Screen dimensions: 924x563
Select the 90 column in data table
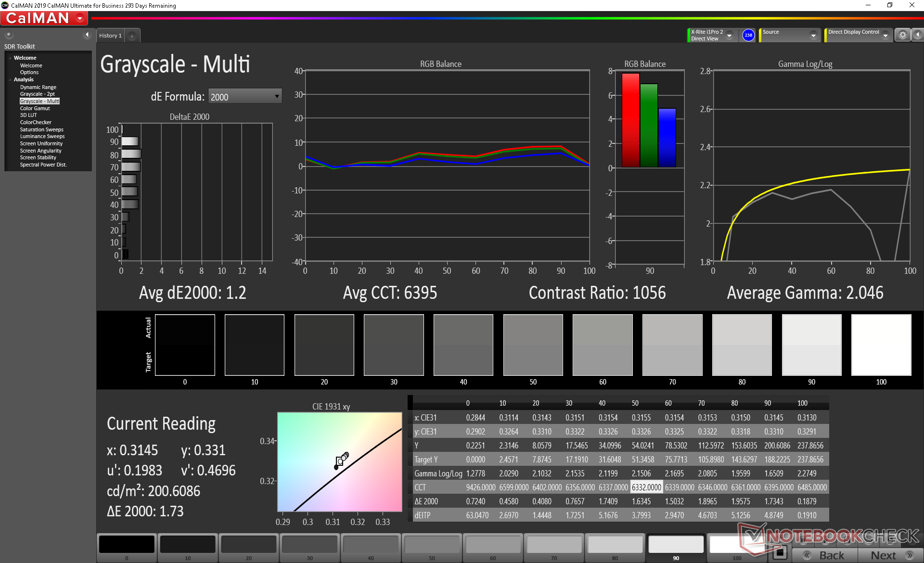click(x=768, y=403)
